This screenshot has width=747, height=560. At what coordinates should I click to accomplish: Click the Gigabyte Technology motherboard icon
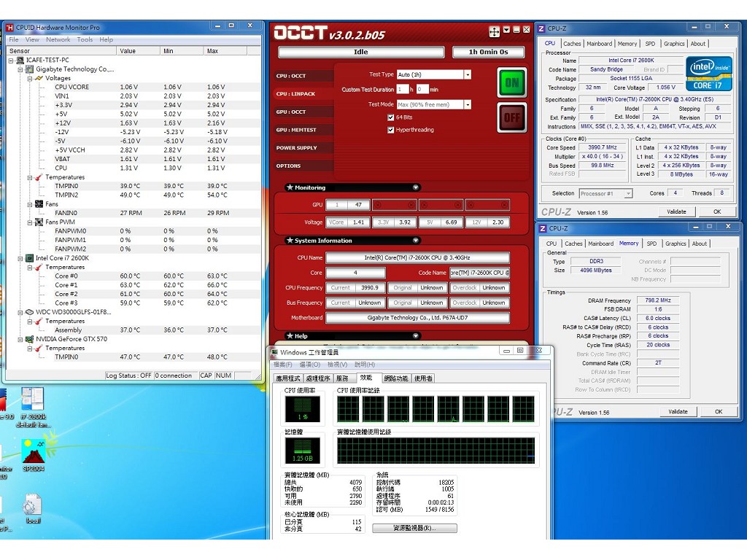(x=29, y=69)
